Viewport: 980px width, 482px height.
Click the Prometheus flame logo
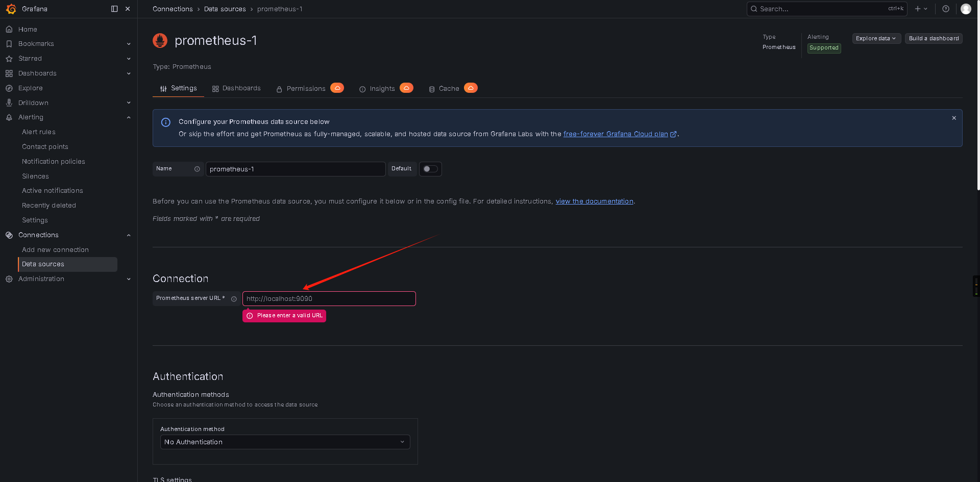coord(160,41)
